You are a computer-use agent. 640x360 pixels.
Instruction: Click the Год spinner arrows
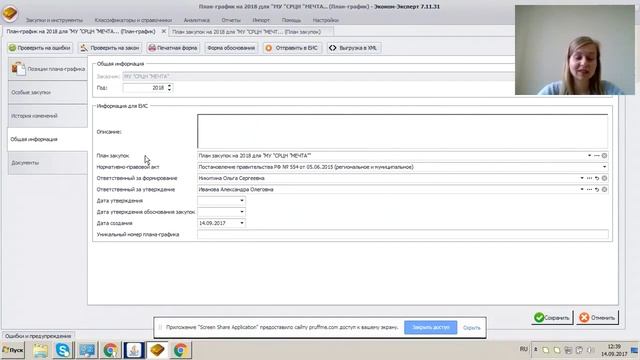point(169,88)
